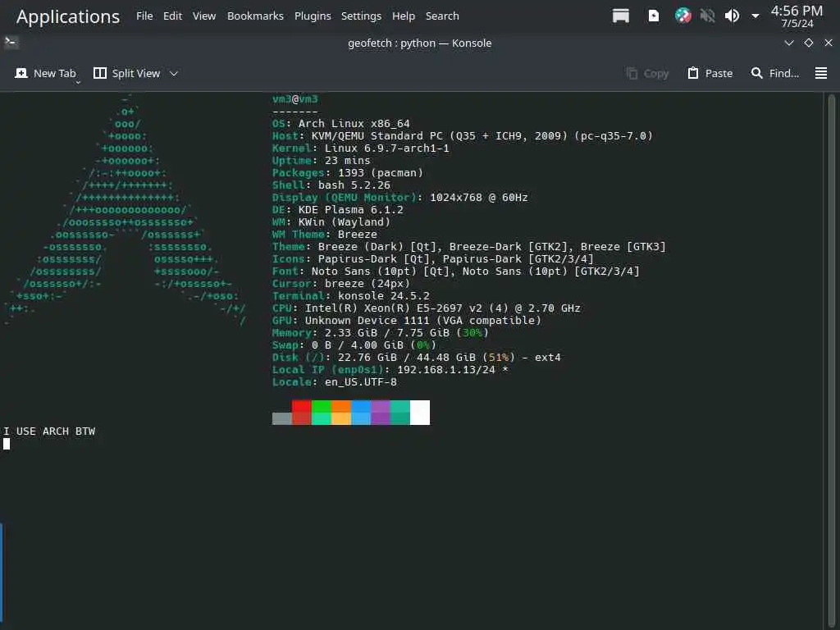Click the New Tab icon

pyautogui.click(x=21, y=73)
